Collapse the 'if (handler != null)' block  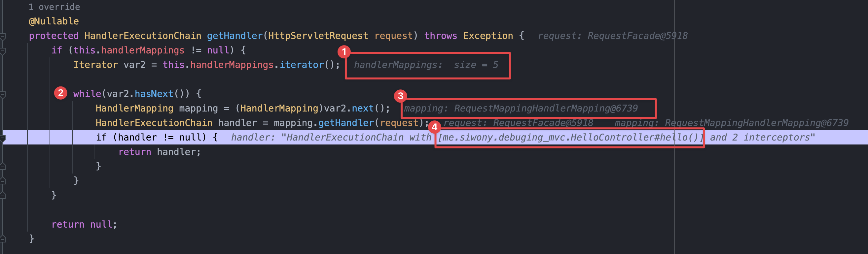click(x=3, y=138)
